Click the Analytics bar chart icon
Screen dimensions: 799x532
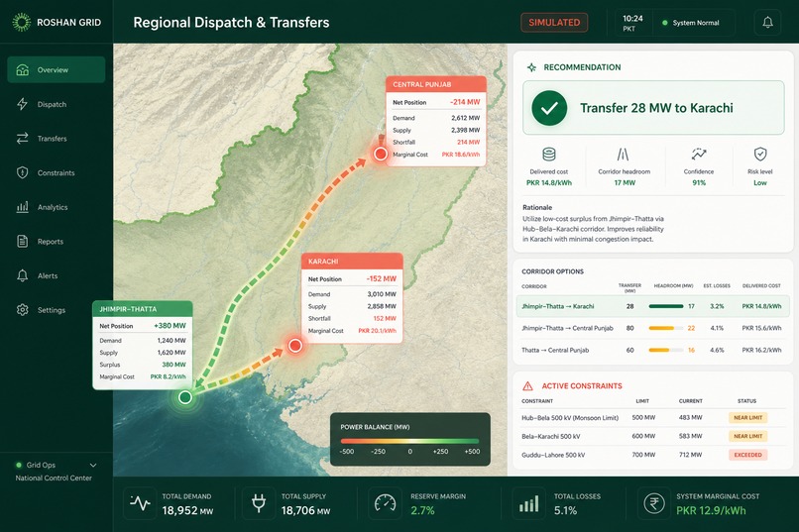(23, 207)
